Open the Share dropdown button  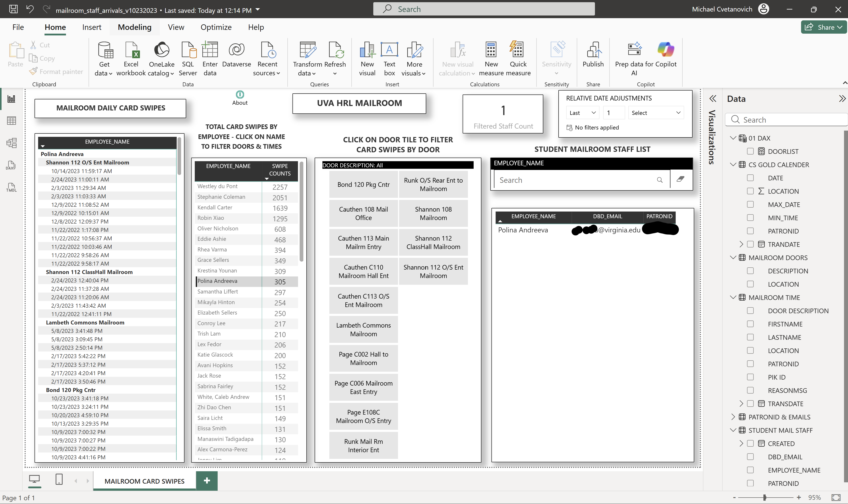click(824, 27)
